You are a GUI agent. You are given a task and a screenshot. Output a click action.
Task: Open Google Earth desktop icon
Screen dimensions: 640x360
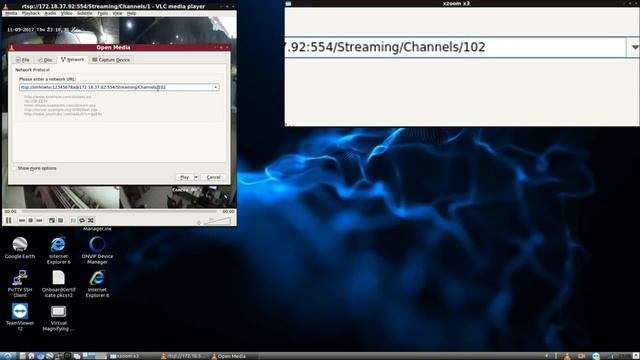click(x=20, y=248)
